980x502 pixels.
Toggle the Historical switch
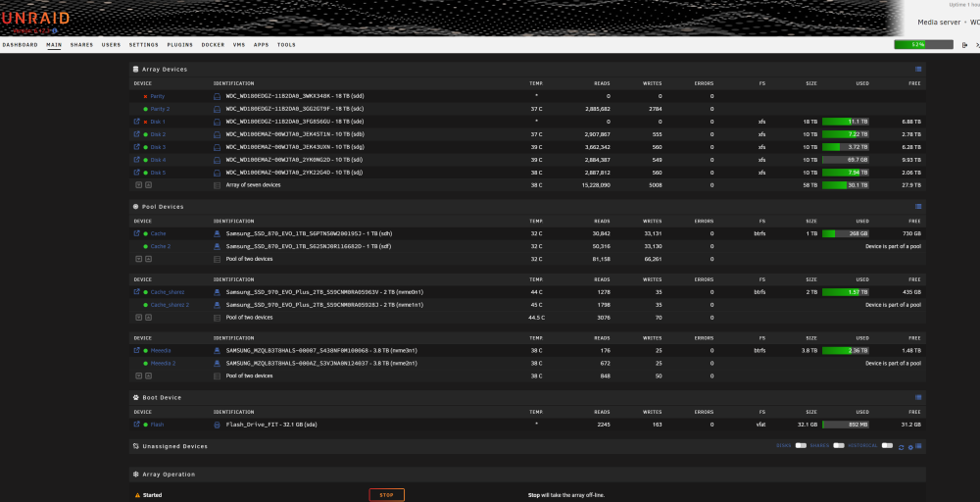(x=887, y=446)
